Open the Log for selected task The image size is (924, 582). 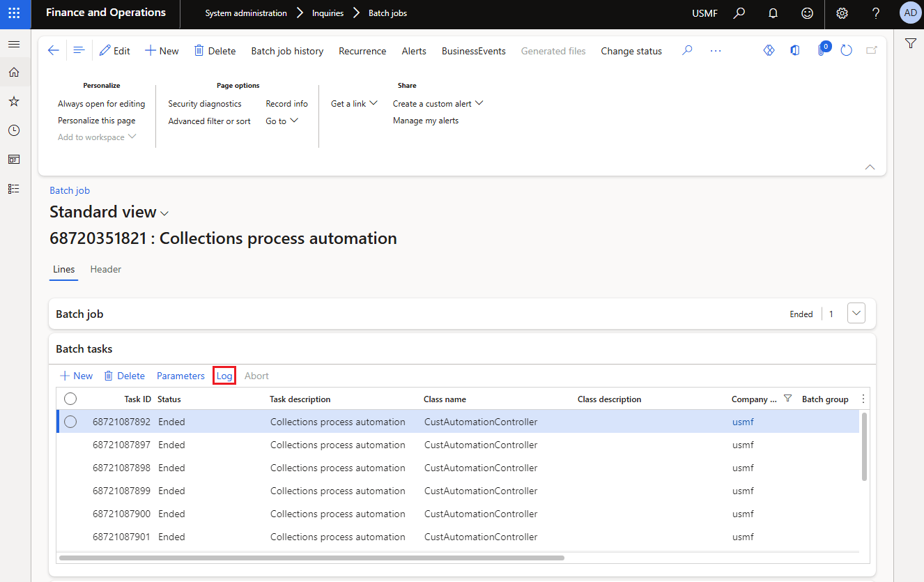click(224, 376)
